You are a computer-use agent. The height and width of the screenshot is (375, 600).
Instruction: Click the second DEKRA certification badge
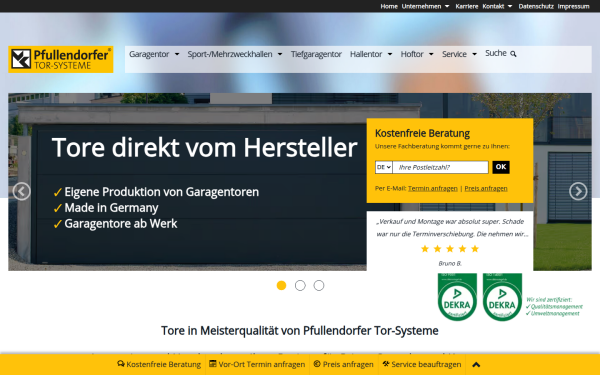(x=502, y=297)
